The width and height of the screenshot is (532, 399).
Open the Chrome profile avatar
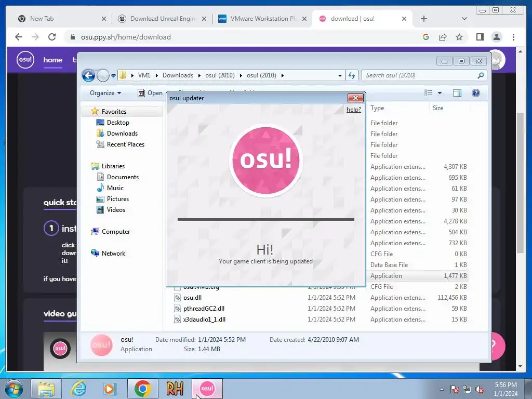click(x=496, y=37)
